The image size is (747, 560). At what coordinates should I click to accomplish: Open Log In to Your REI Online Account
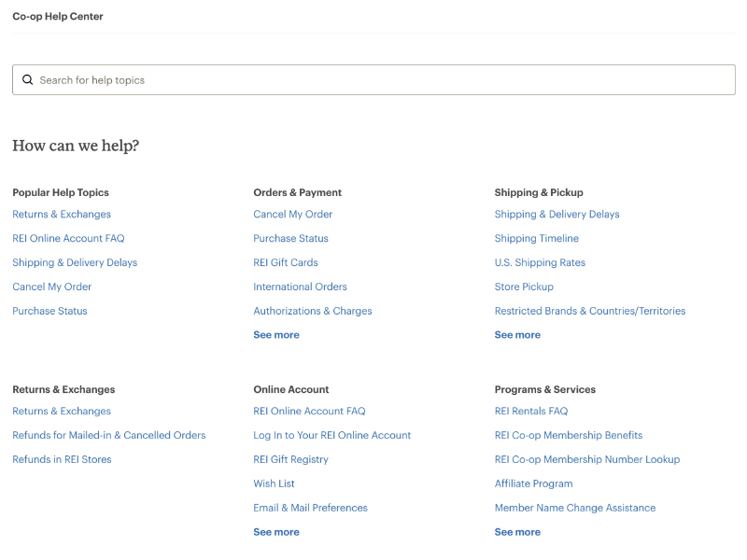click(332, 436)
